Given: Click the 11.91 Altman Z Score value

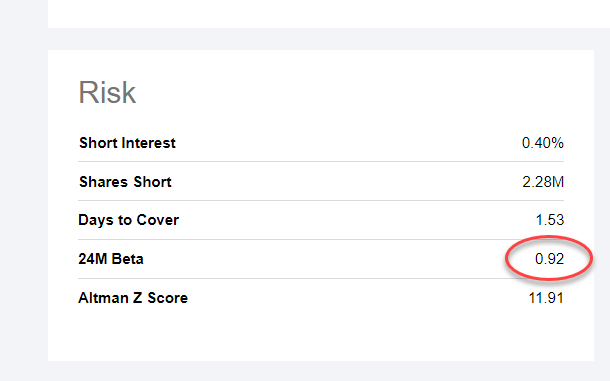Looking at the screenshot, I should pyautogui.click(x=546, y=298).
